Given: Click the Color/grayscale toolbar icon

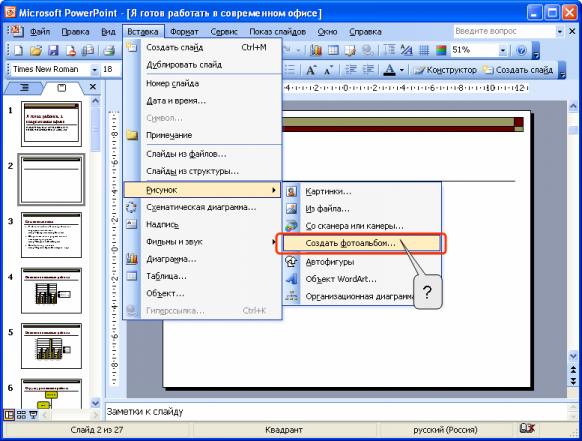Looking at the screenshot, I should pos(441,50).
